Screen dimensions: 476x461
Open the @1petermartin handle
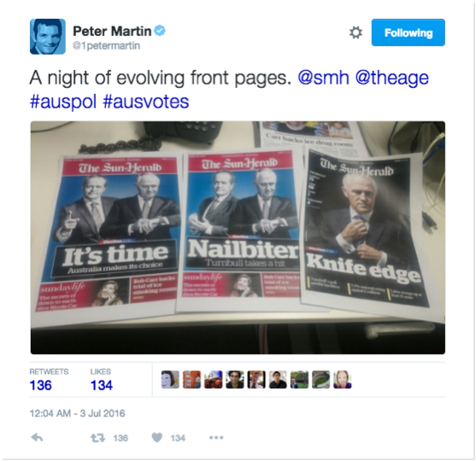[106, 46]
